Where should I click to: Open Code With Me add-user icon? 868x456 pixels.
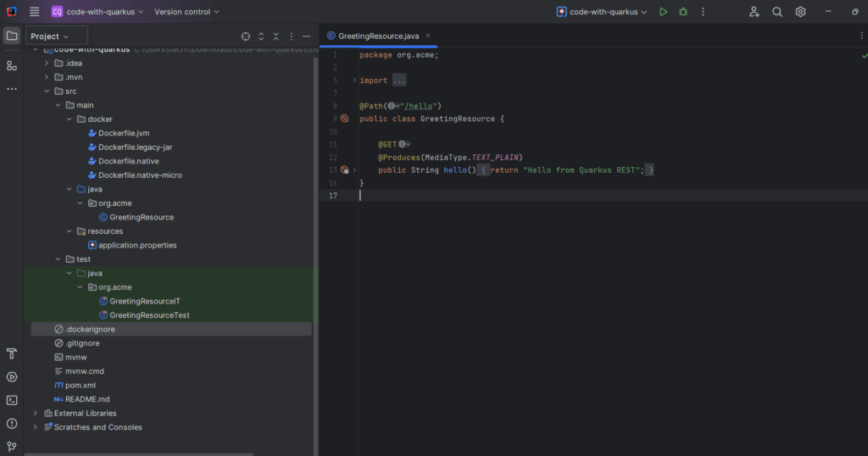point(754,12)
